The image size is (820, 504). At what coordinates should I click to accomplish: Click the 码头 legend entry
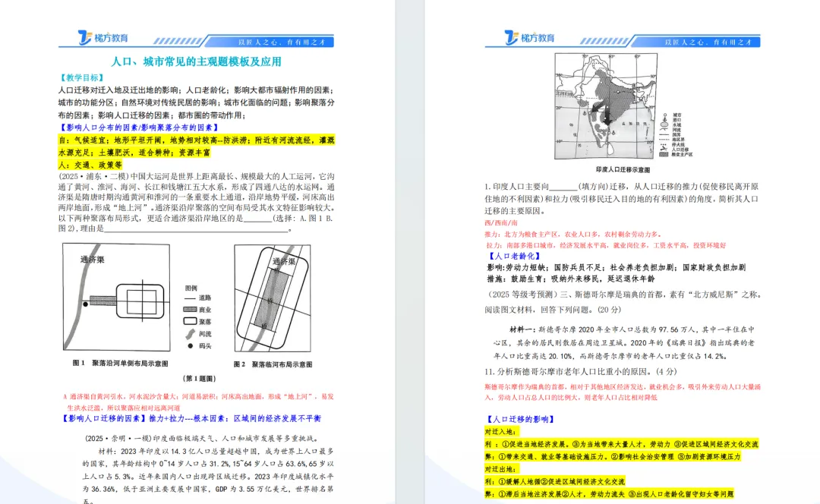click(197, 345)
